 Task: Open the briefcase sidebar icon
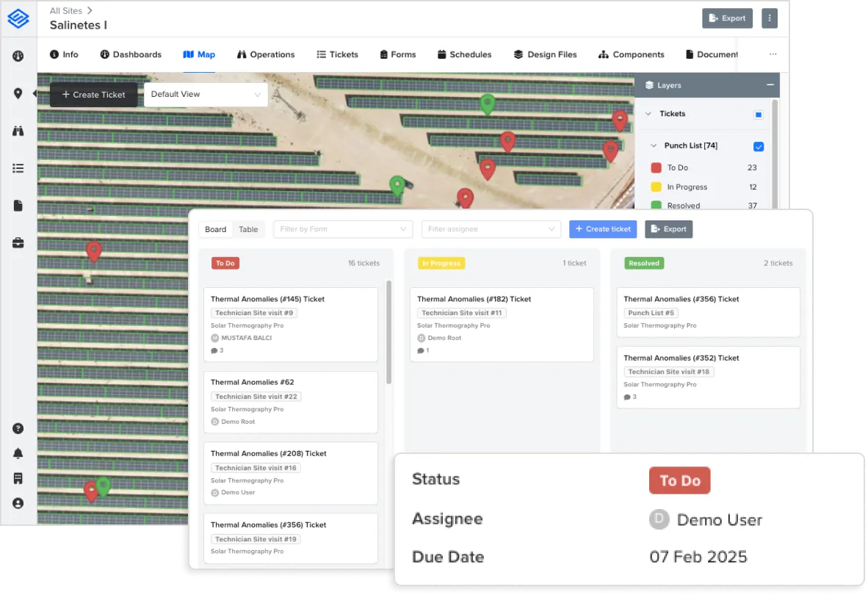[x=18, y=243]
